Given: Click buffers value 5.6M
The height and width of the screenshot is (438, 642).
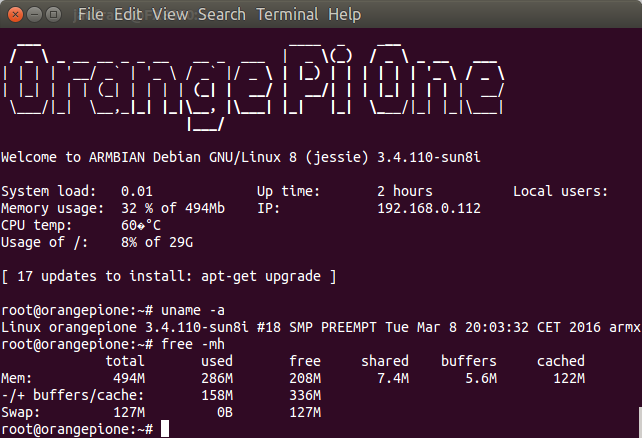Looking at the screenshot, I should click(481, 378).
